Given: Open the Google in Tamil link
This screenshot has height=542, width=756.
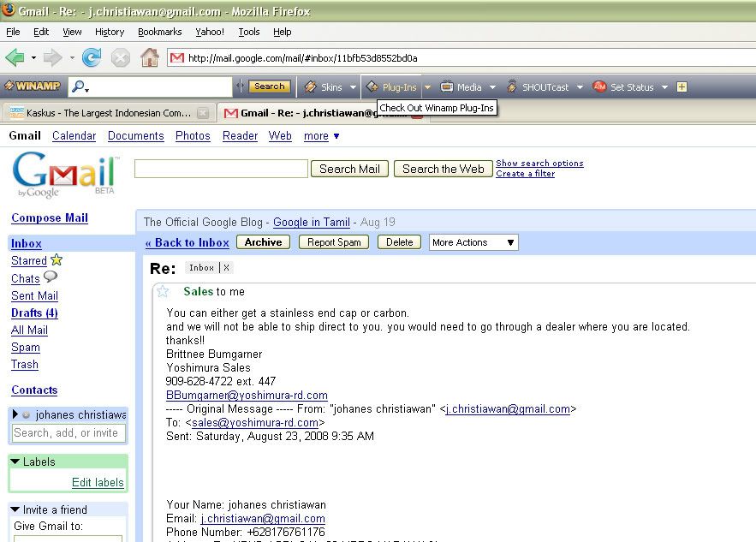Looking at the screenshot, I should point(312,223).
